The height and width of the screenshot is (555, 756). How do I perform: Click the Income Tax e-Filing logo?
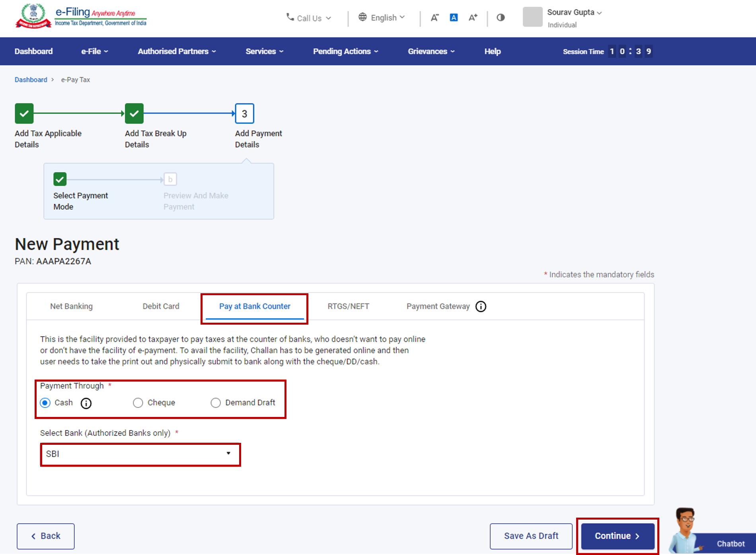click(x=82, y=16)
